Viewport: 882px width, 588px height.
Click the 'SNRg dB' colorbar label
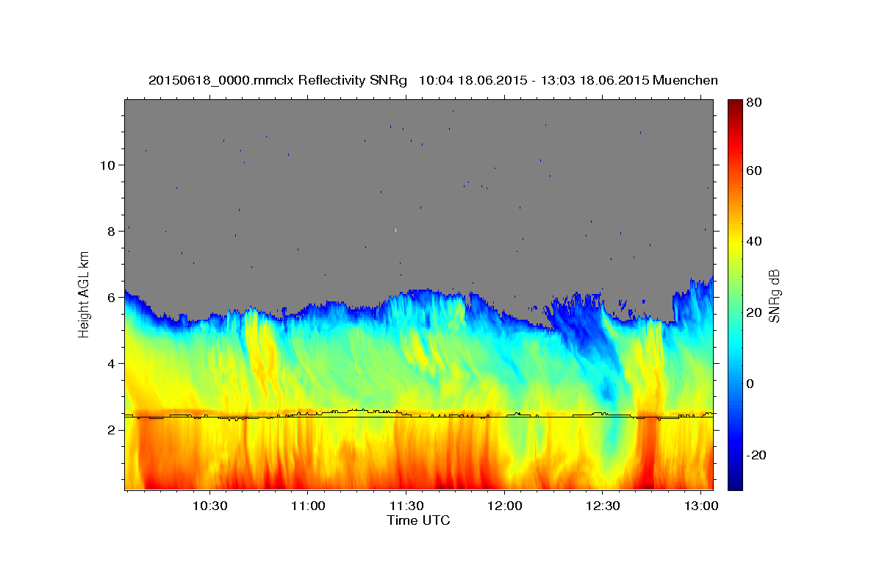(774, 295)
